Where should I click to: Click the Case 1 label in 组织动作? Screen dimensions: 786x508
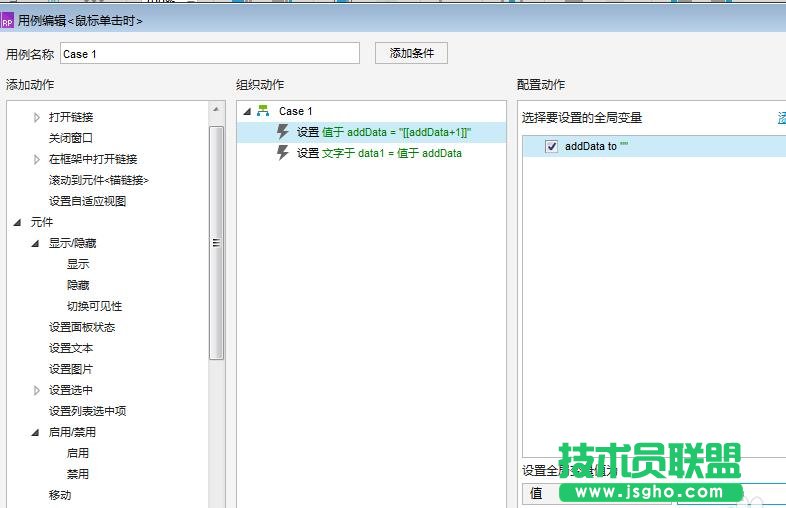295,111
